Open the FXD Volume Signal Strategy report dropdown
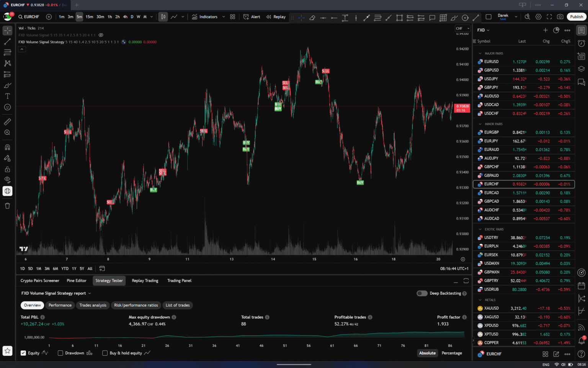Screen dimensions: 588x368 [89, 293]
